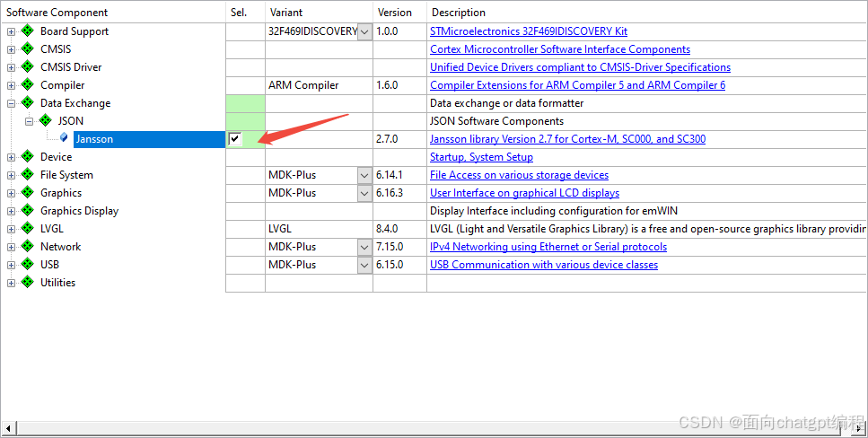
Task: Click the Graphics Display green diamond icon
Action: coord(27,210)
